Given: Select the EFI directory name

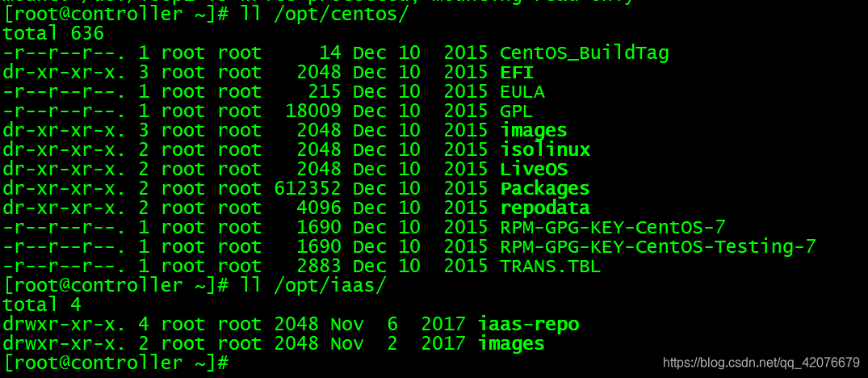Looking at the screenshot, I should pos(517,73).
